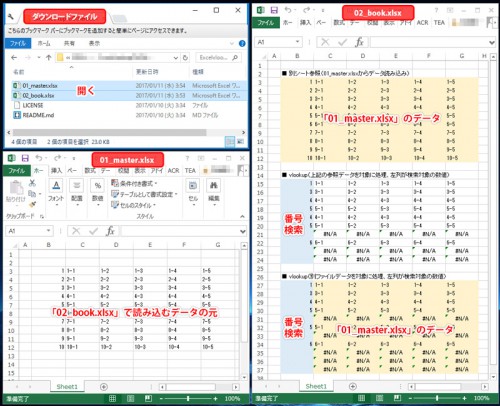This screenshot has width=500, height=406.
Task: Open Explorer help blue question icon
Action: pos(242,43)
